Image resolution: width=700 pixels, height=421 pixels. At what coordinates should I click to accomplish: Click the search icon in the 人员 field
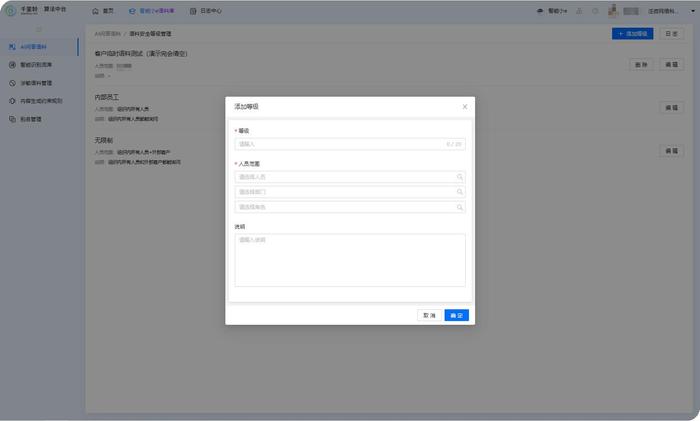pos(459,177)
